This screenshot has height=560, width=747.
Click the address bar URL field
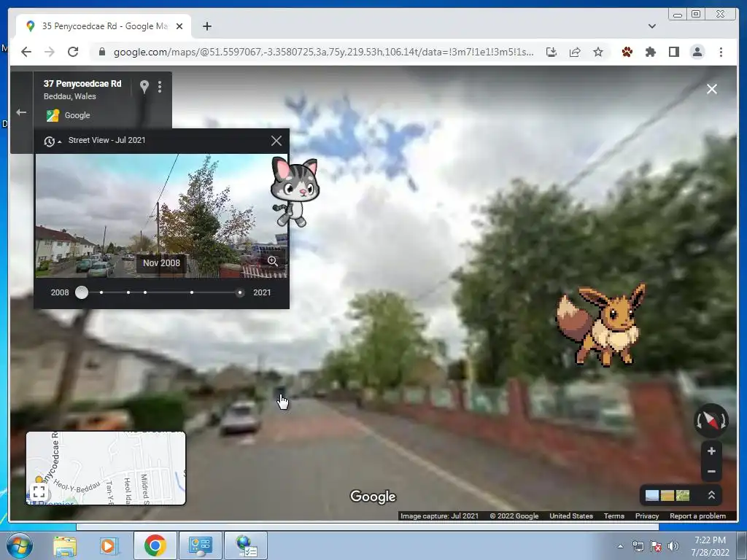[323, 52]
